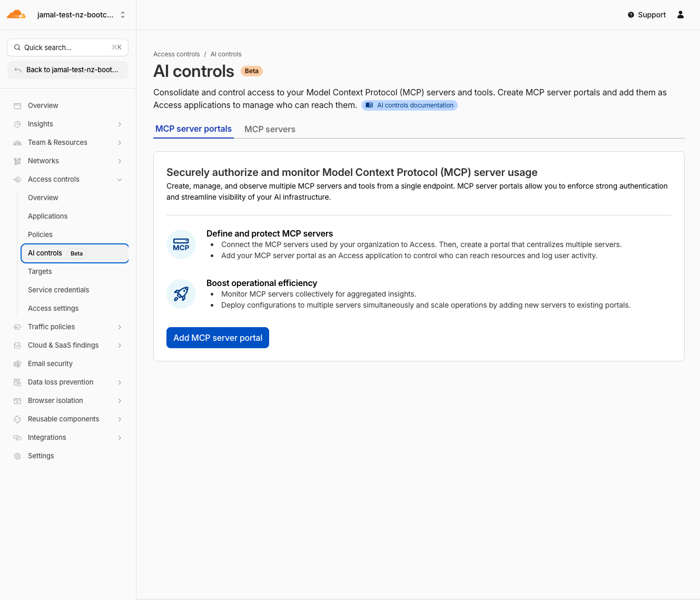Screen dimensions: 700x600
Task: Open the Settings menu label
Action: pyautogui.click(x=41, y=456)
